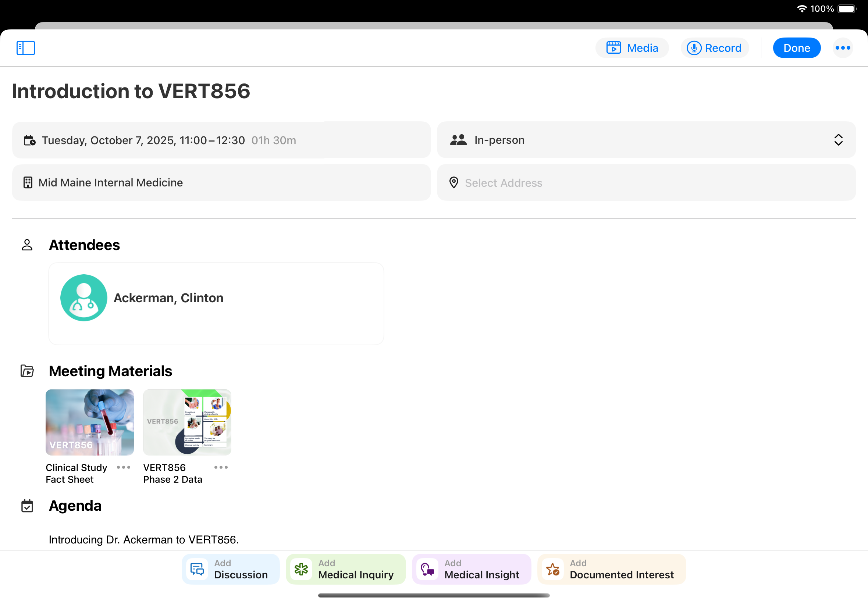Viewport: 868px width, 603px height.
Task: Click the Meeting Materials folder icon
Action: click(x=27, y=371)
